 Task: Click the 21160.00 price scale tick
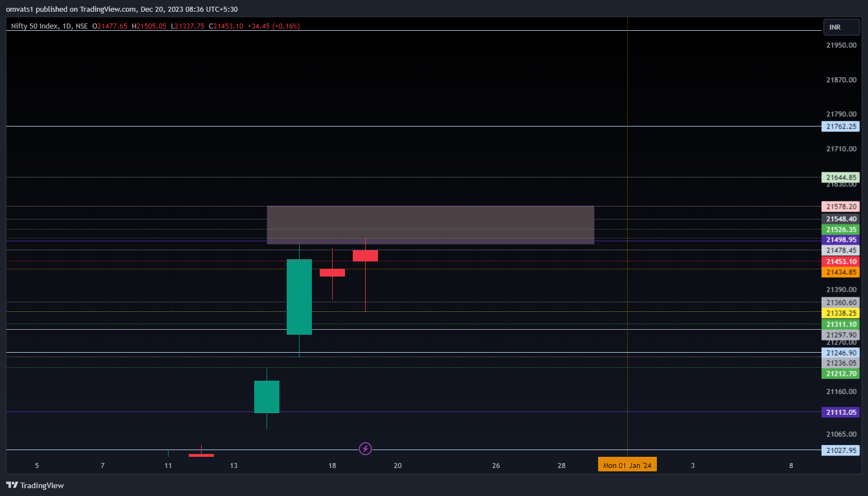(x=841, y=391)
